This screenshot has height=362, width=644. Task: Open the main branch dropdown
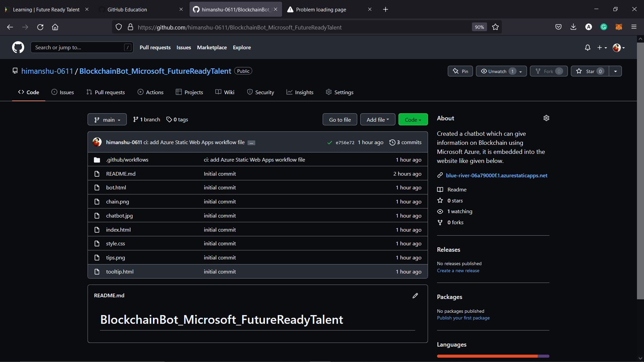tap(107, 120)
